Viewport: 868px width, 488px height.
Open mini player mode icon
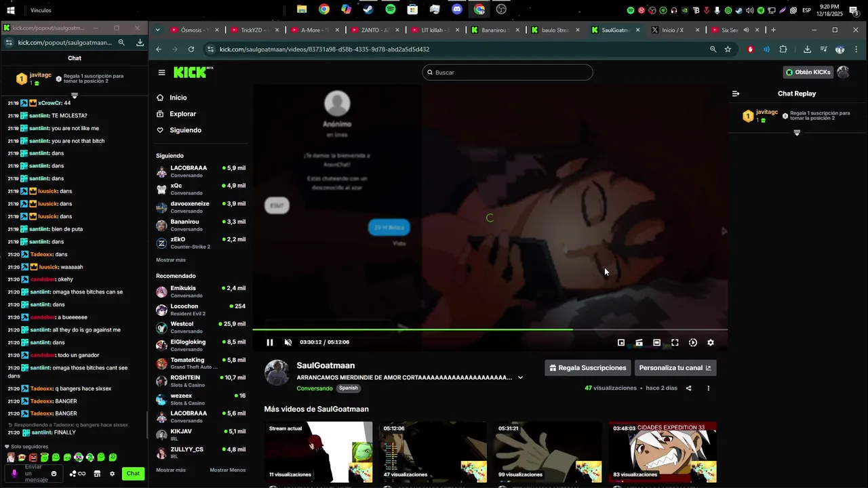click(621, 342)
